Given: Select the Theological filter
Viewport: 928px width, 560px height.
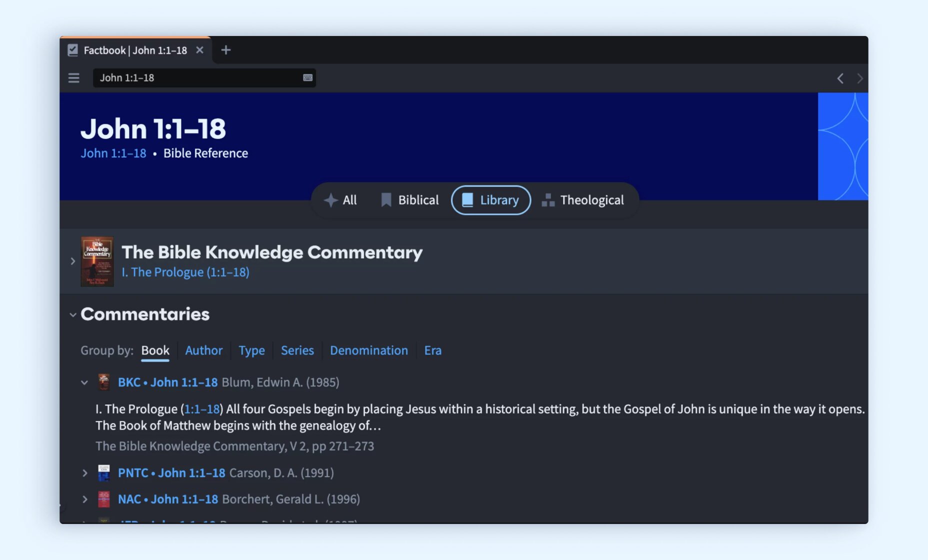Looking at the screenshot, I should (x=583, y=200).
